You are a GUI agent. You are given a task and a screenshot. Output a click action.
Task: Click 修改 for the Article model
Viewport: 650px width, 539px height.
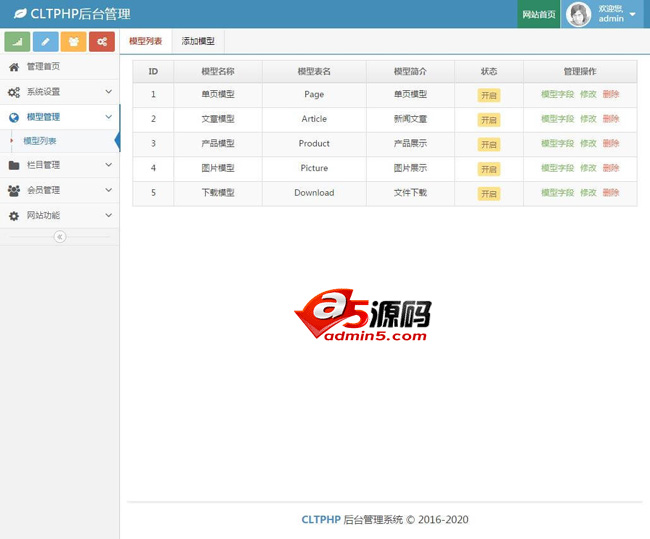588,119
